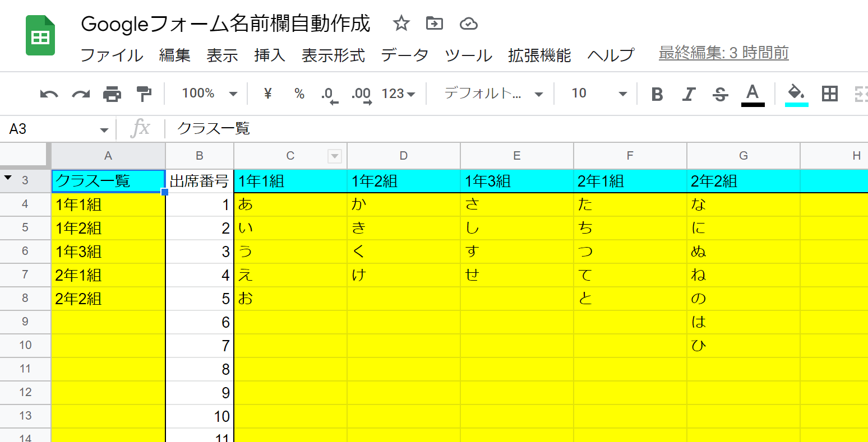
Task: Decrease decimal places
Action: [x=330, y=94]
